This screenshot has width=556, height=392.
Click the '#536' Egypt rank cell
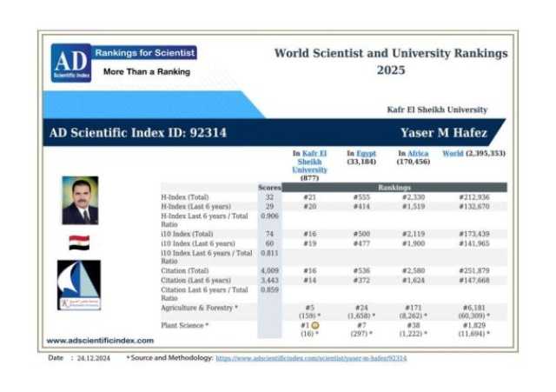tap(361, 270)
